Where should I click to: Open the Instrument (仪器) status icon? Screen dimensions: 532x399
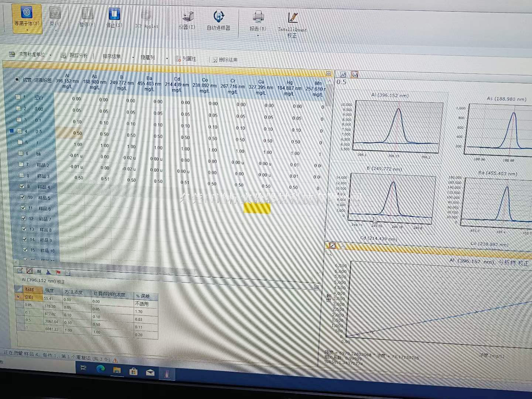[188, 17]
